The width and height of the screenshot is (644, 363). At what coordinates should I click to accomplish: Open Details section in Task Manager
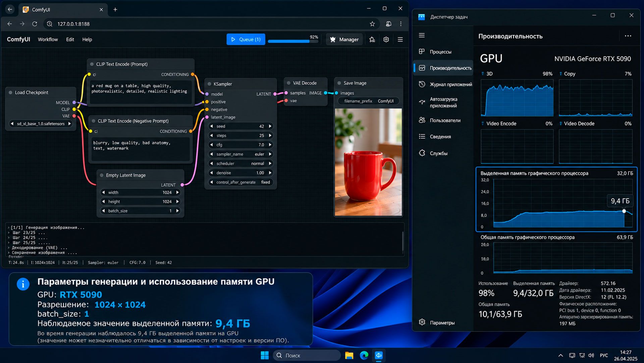[x=435, y=137]
